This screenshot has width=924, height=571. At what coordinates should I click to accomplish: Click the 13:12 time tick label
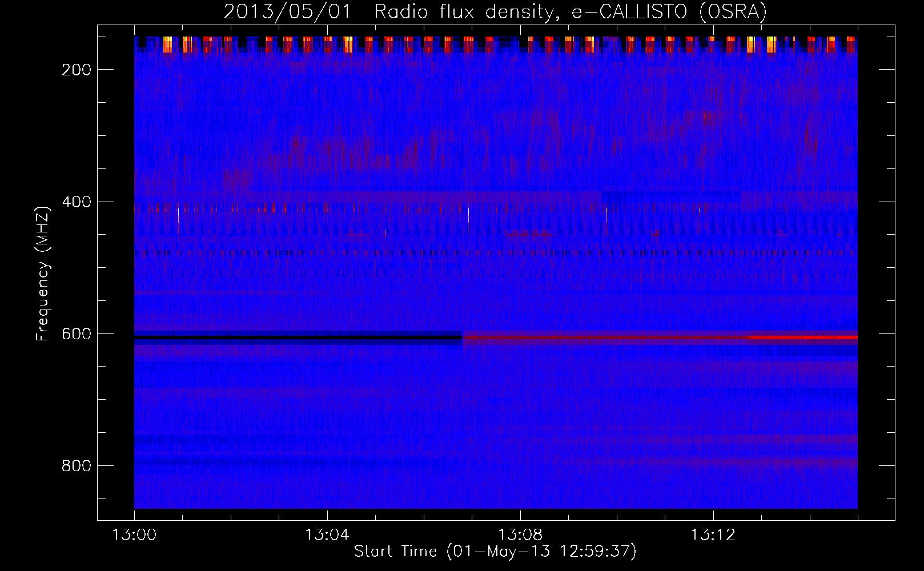pos(713,535)
